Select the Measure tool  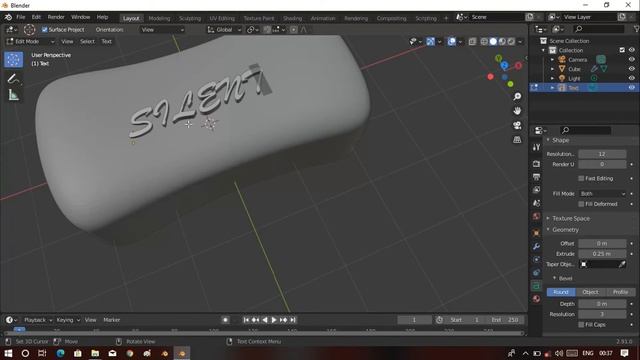coord(13,95)
